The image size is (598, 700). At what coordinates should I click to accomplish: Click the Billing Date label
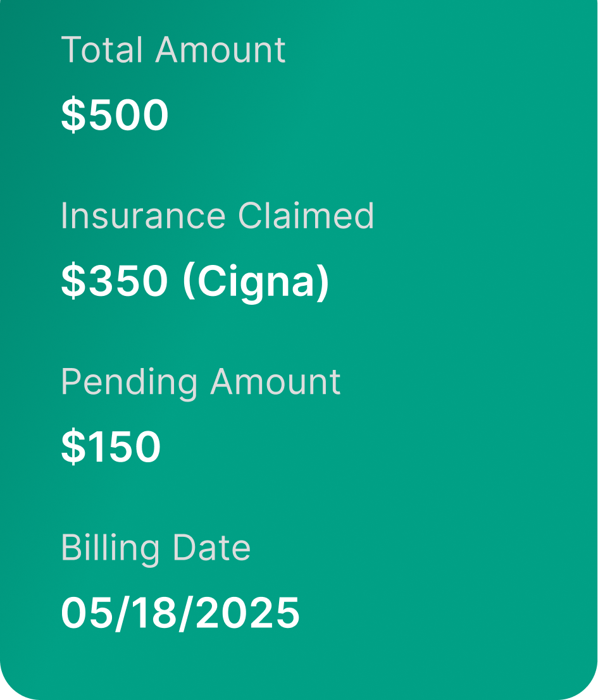156,548
